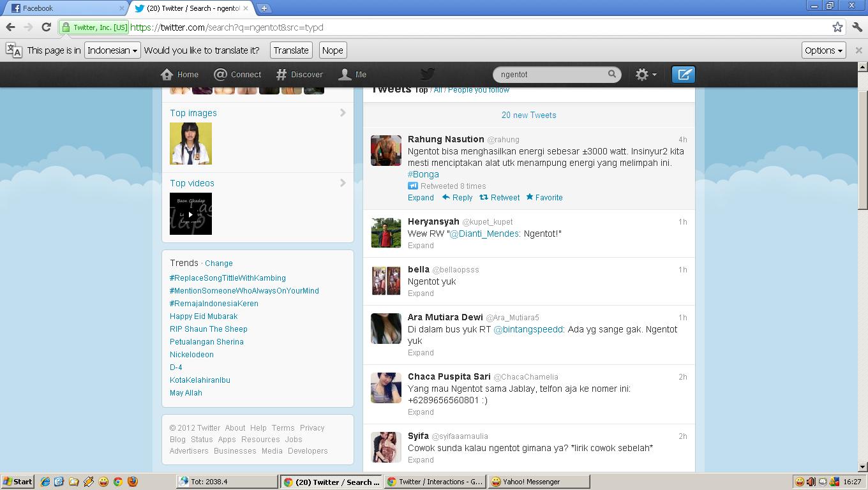
Task: Open the Discover page
Action: (299, 75)
